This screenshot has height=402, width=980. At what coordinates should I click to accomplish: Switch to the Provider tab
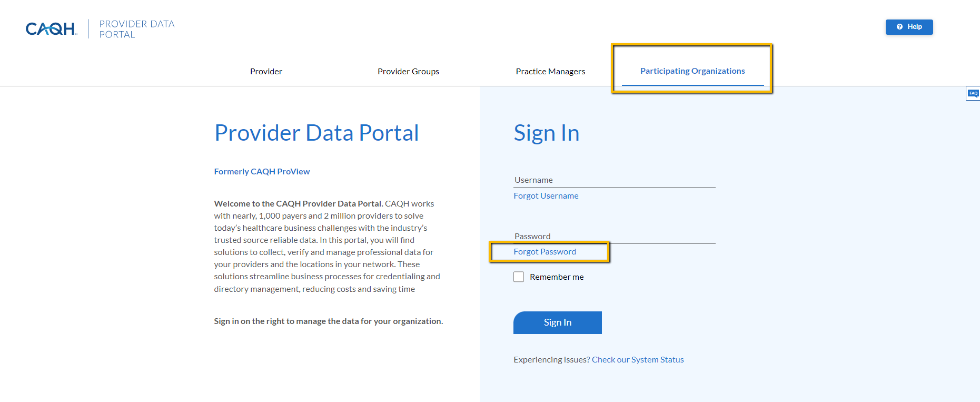[x=266, y=72]
